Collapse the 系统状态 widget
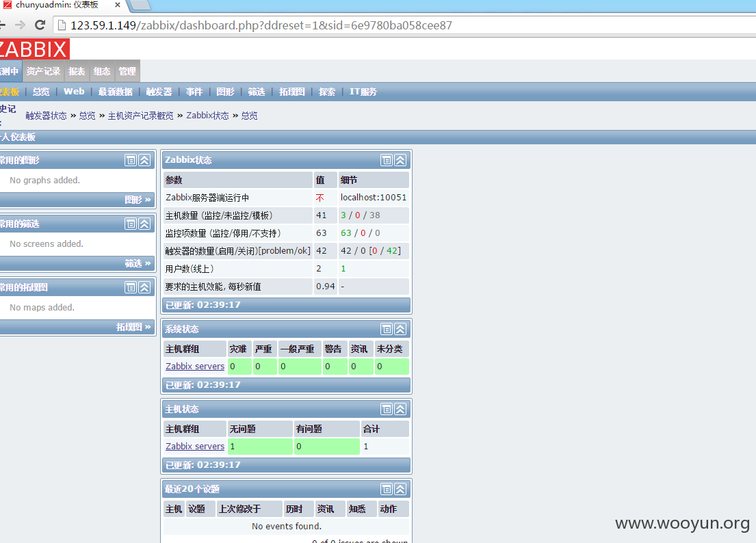This screenshot has width=756, height=543. point(400,329)
